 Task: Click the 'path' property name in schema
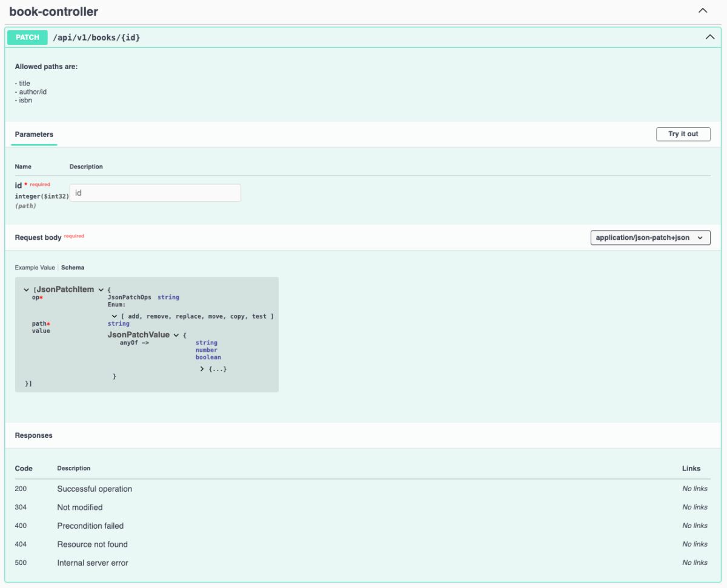(39, 324)
